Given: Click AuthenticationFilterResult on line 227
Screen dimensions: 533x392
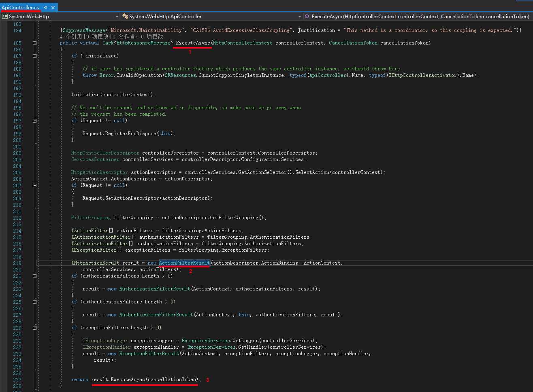Looking at the screenshot, I should coord(156,315).
